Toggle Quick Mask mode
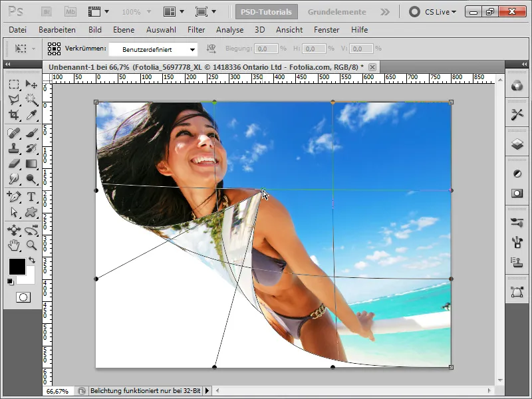 23,297
